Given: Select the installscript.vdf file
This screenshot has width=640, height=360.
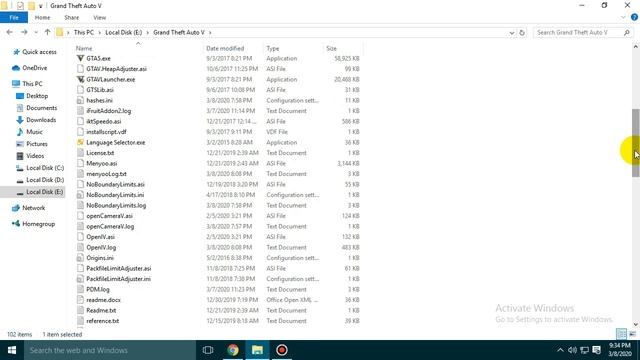Looking at the screenshot, I should (106, 132).
